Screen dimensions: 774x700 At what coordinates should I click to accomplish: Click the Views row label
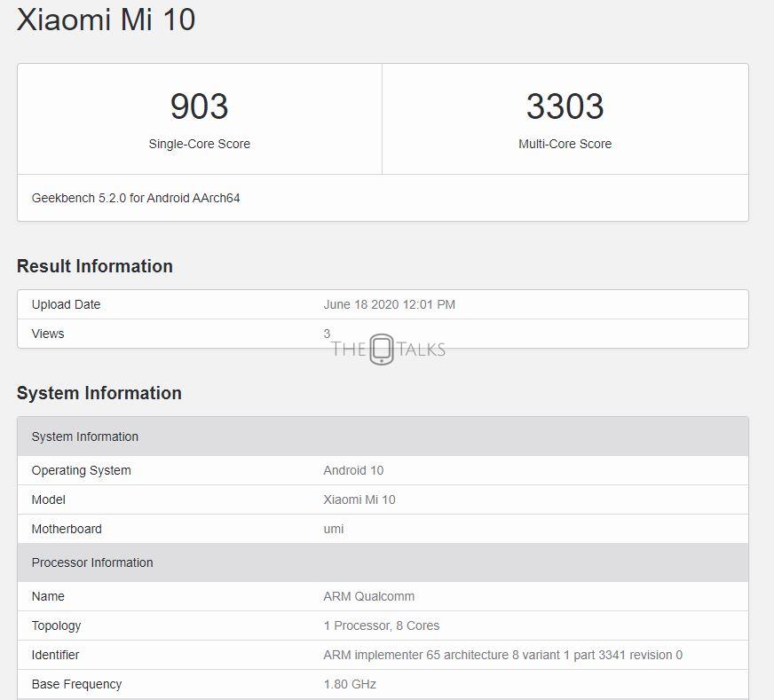tap(48, 334)
